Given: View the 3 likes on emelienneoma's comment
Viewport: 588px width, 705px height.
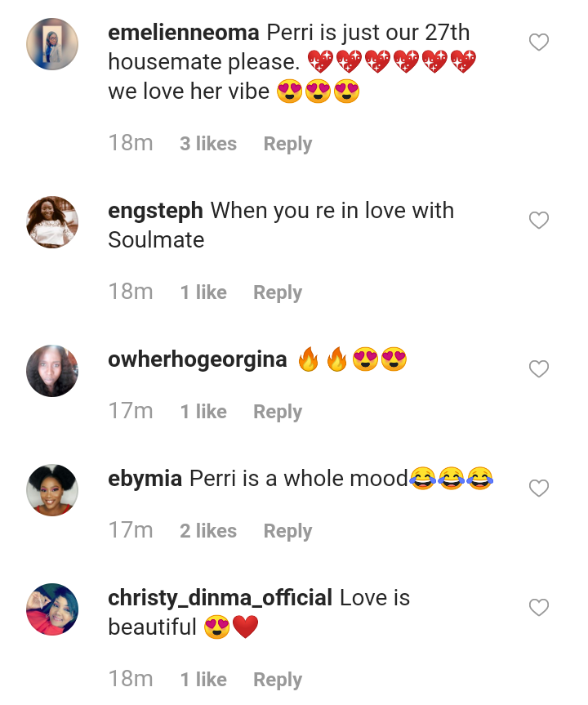Looking at the screenshot, I should [208, 144].
